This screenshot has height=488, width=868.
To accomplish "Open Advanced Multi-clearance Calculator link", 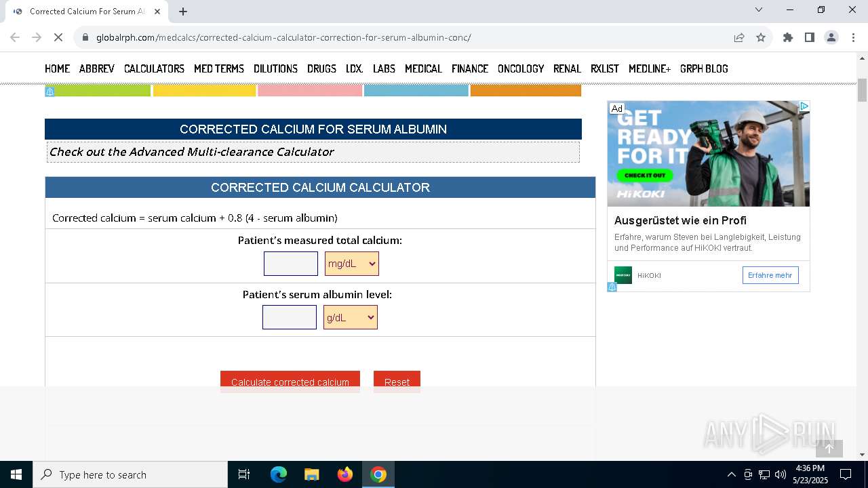I will point(191,152).
